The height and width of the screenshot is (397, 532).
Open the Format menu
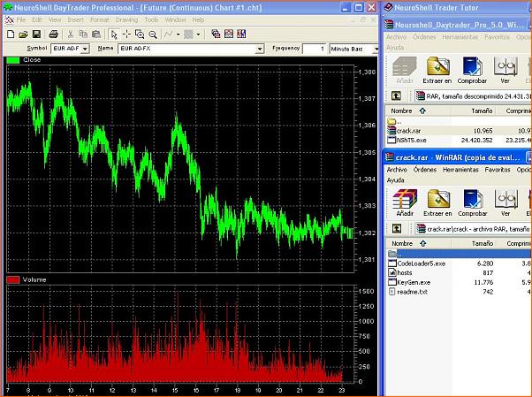coord(100,20)
